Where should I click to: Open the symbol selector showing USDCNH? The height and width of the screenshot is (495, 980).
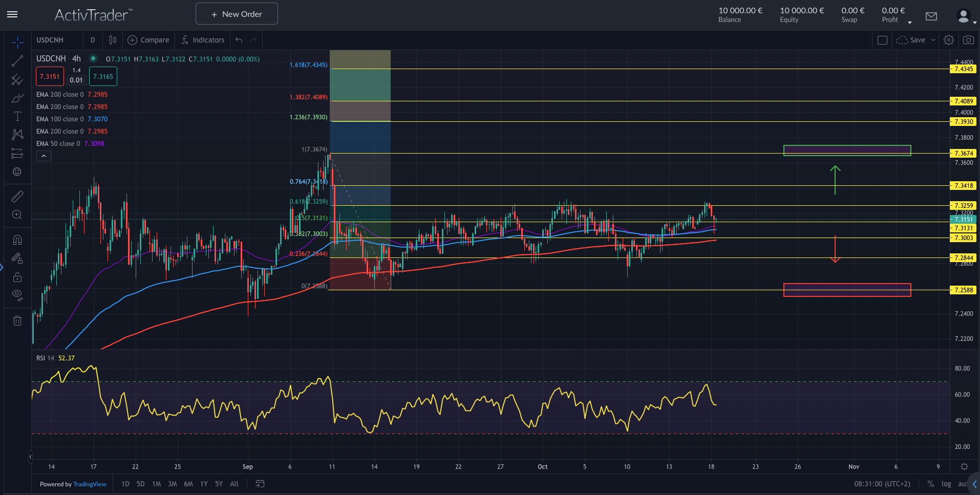tap(51, 39)
